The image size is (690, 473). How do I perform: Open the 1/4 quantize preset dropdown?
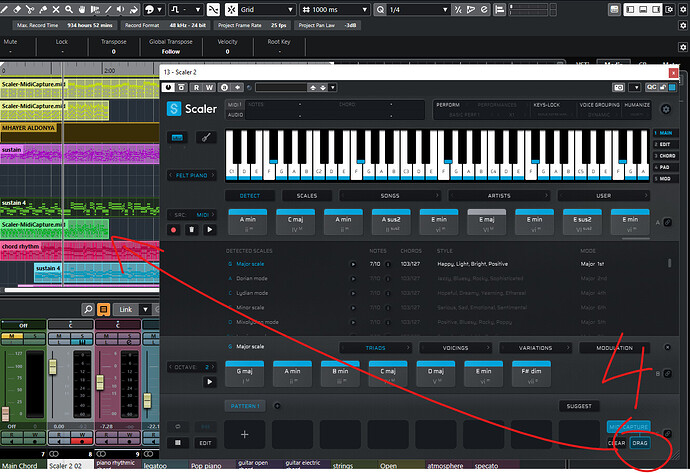point(418,9)
